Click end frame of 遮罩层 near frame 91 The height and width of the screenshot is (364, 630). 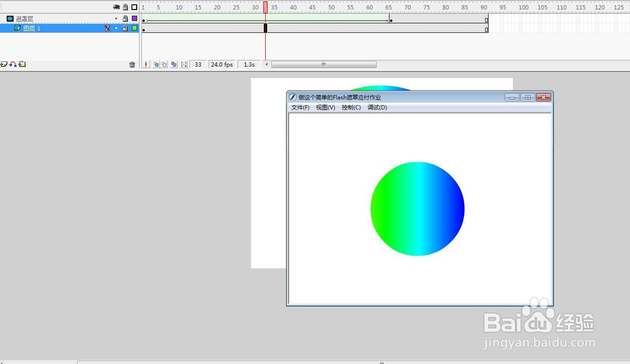click(x=486, y=19)
